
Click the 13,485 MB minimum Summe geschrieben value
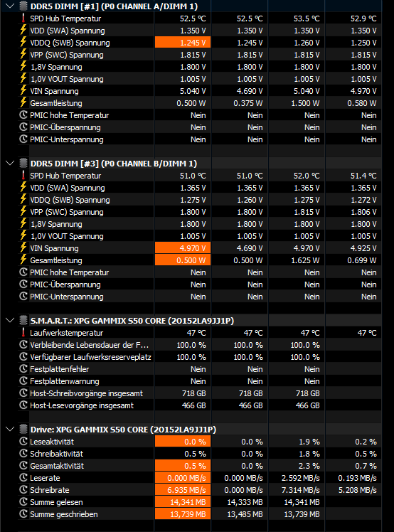[x=245, y=514]
